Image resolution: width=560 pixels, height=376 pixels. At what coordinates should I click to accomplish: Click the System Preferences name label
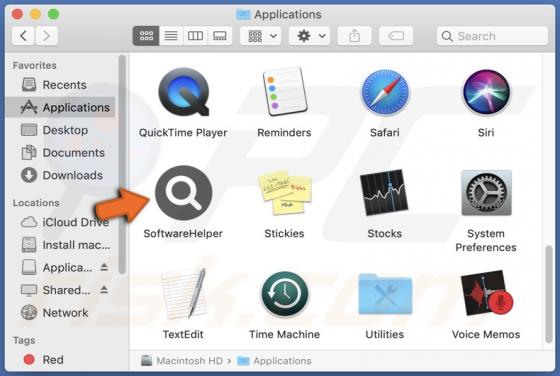(486, 240)
